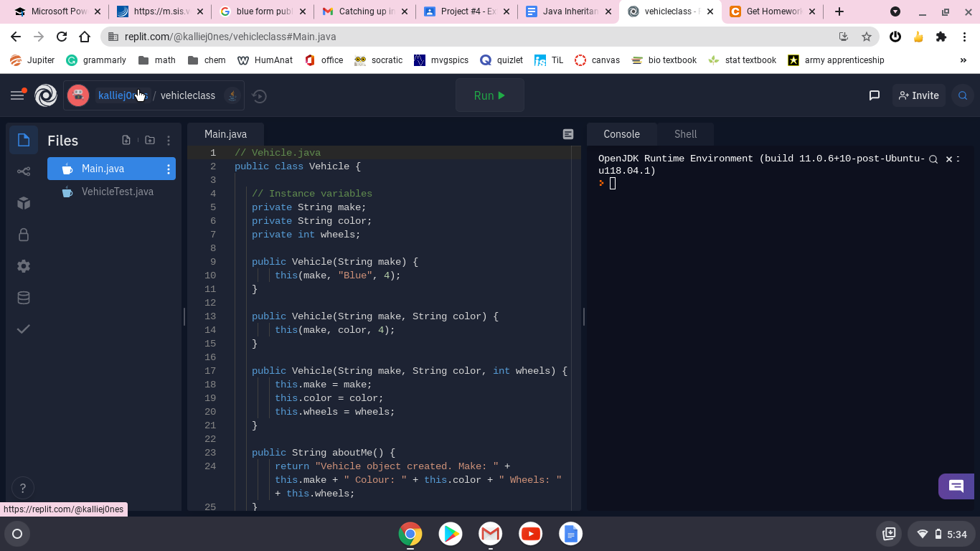Click the Invite button

[x=918, y=95]
